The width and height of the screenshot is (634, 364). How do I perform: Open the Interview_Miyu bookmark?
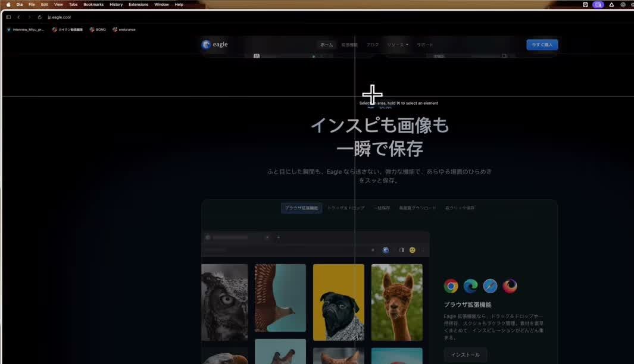pos(26,30)
